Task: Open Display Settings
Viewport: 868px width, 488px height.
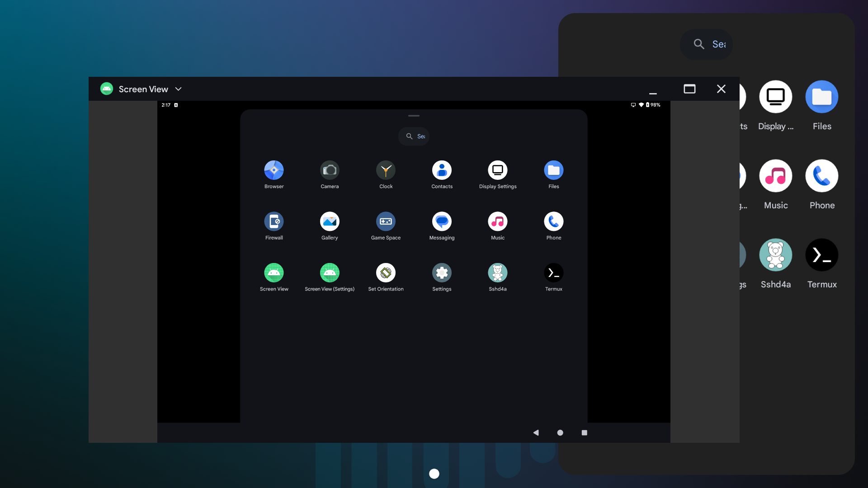Action: pyautogui.click(x=497, y=169)
